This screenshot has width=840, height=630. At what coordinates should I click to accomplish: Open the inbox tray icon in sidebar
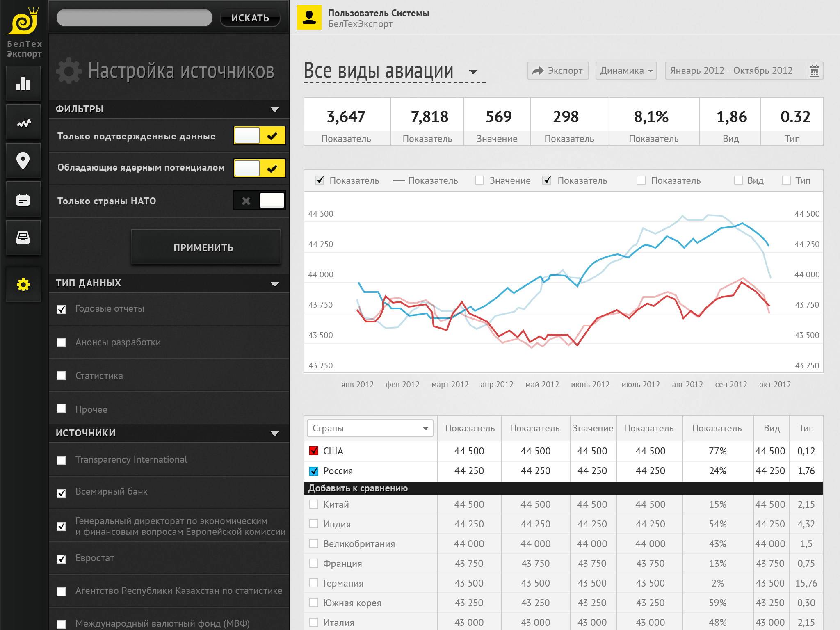pyautogui.click(x=23, y=238)
